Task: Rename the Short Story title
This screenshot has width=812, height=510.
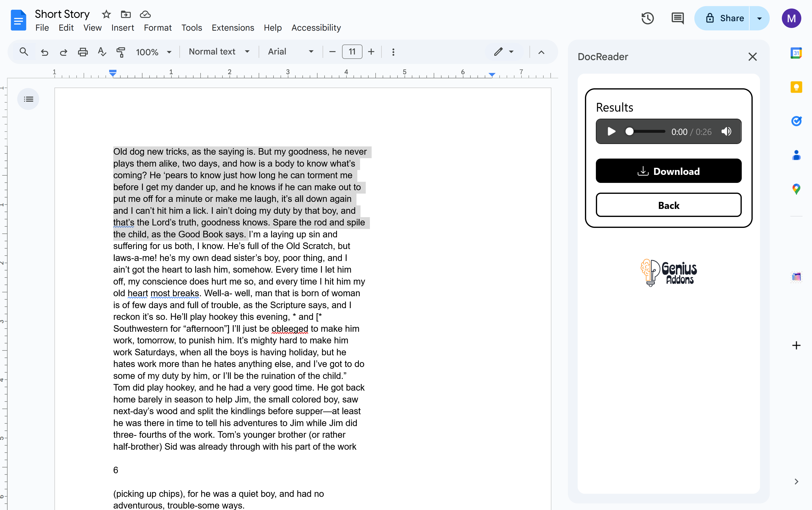Action: [62, 14]
